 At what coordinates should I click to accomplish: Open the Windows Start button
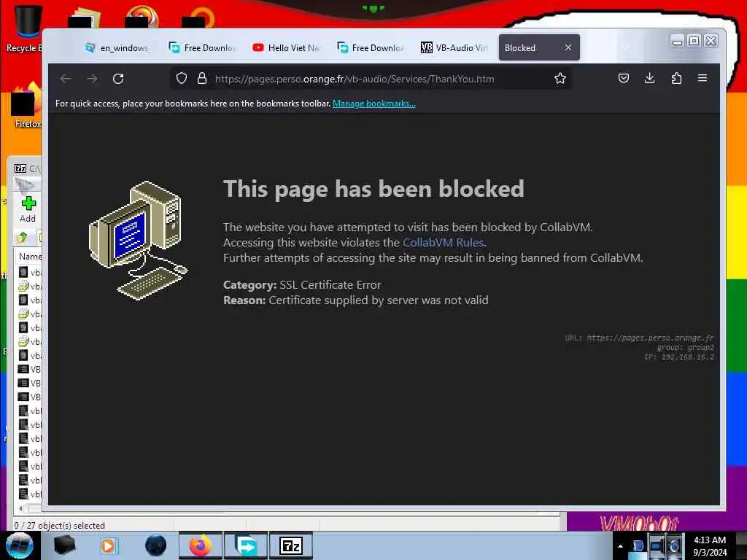(19, 545)
